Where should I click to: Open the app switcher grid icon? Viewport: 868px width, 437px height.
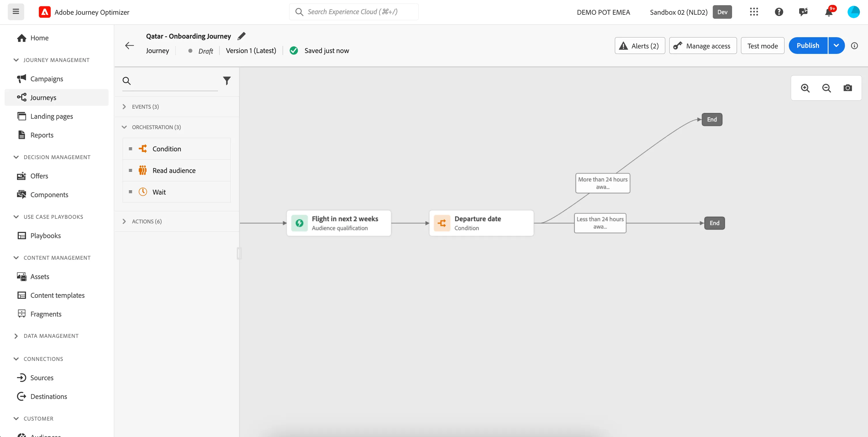tap(754, 12)
